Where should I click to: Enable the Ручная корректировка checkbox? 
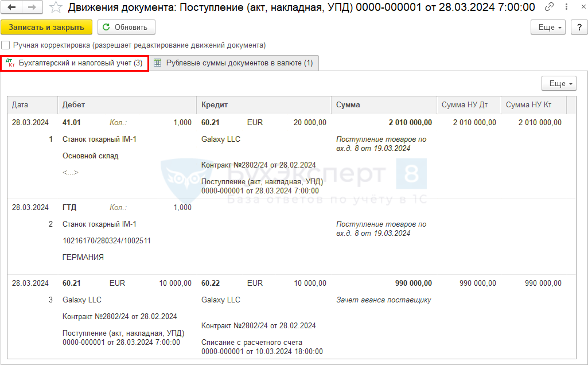[6, 45]
